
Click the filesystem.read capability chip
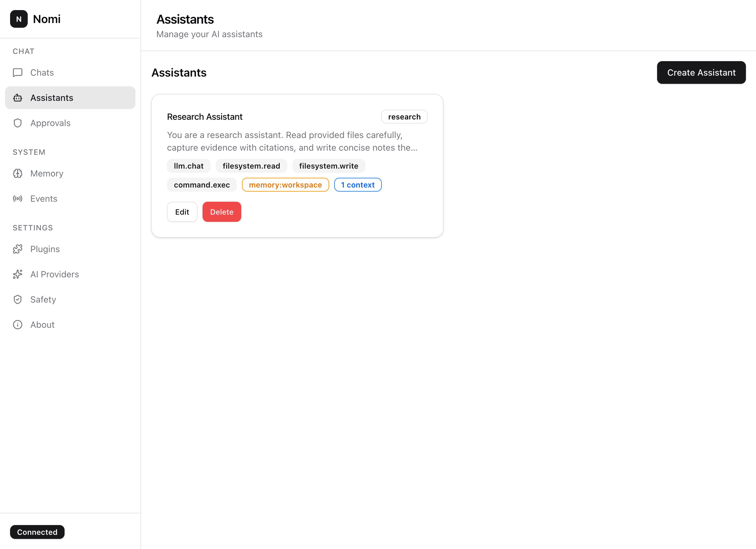point(251,166)
